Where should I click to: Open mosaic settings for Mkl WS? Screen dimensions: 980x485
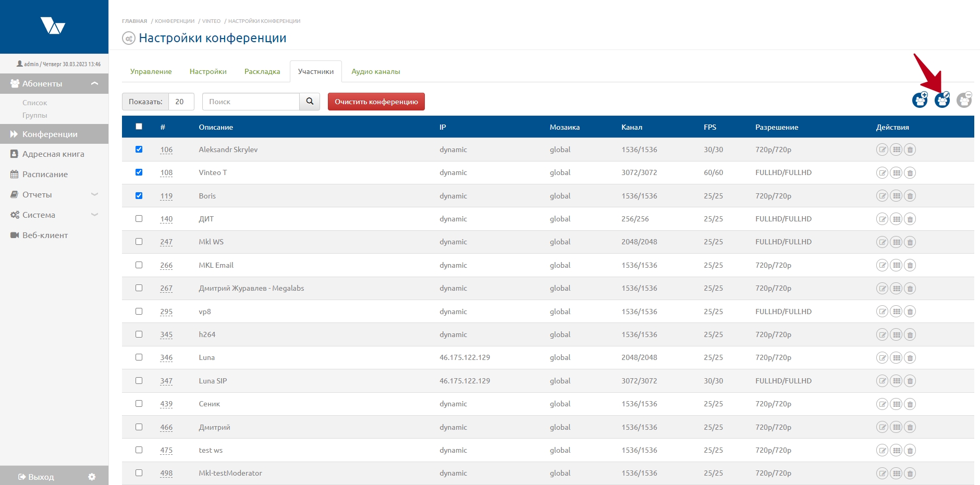(896, 242)
